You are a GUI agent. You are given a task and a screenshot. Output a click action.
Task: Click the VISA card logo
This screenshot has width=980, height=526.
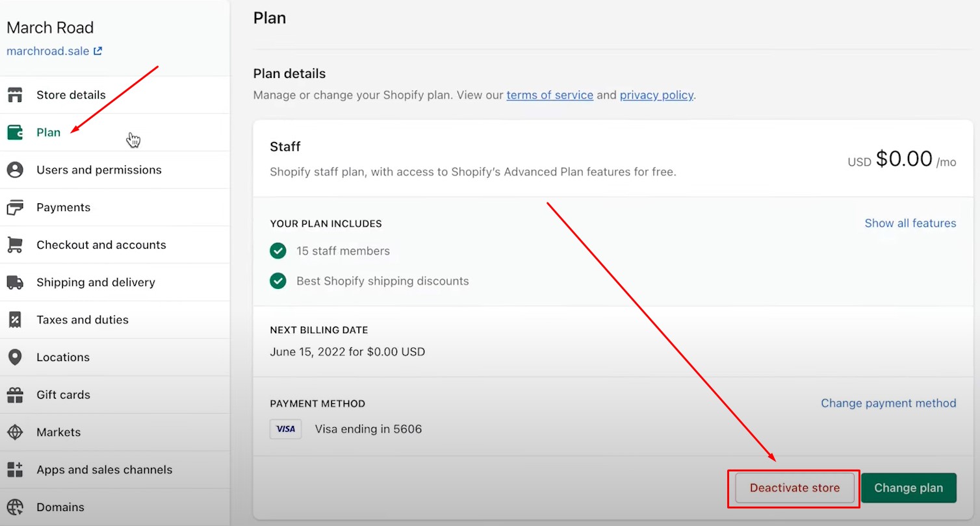click(286, 429)
